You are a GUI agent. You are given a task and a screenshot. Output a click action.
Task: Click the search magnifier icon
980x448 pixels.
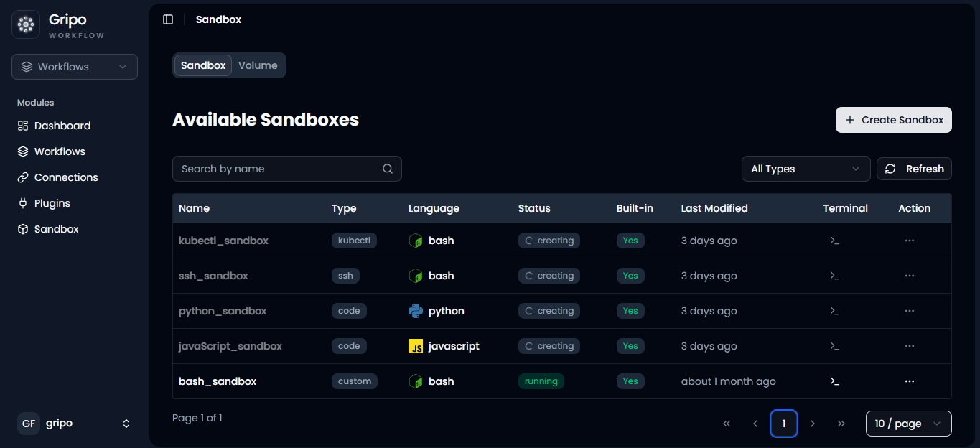[388, 169]
